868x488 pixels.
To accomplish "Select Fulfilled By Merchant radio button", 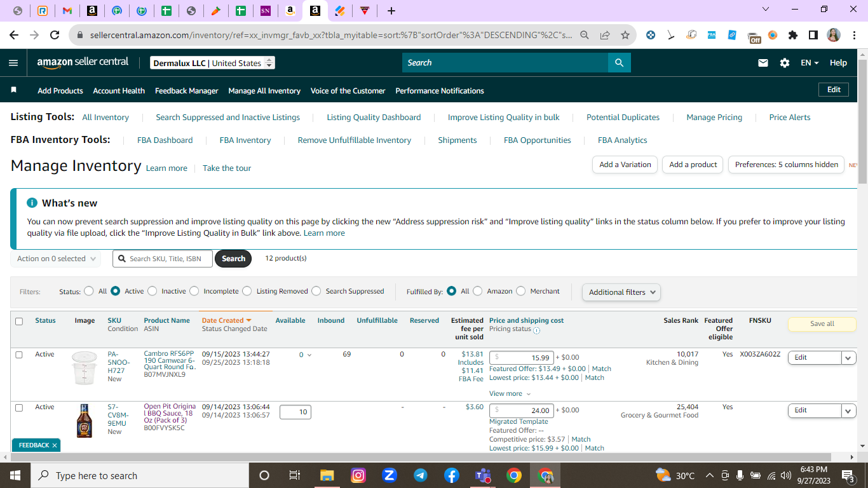I will [521, 291].
